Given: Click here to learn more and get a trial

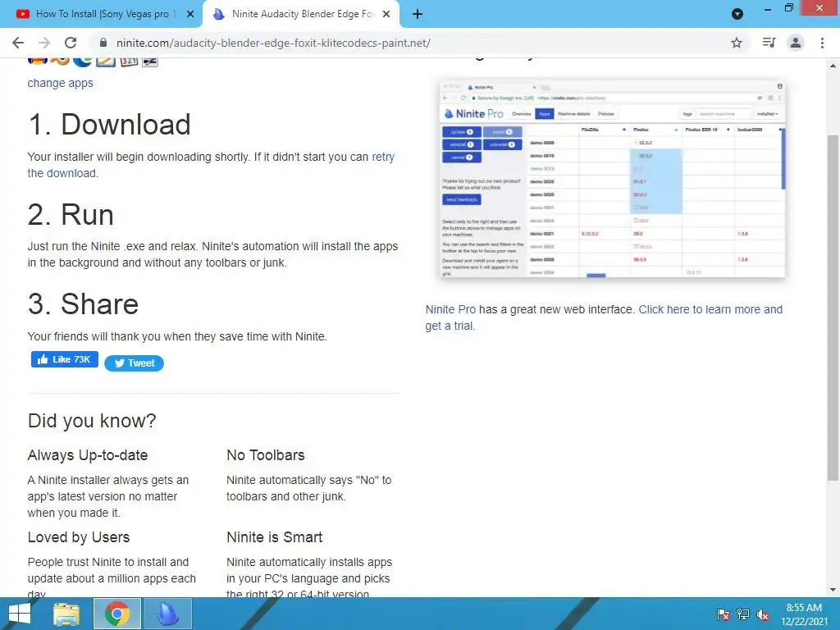Looking at the screenshot, I should (604, 317).
